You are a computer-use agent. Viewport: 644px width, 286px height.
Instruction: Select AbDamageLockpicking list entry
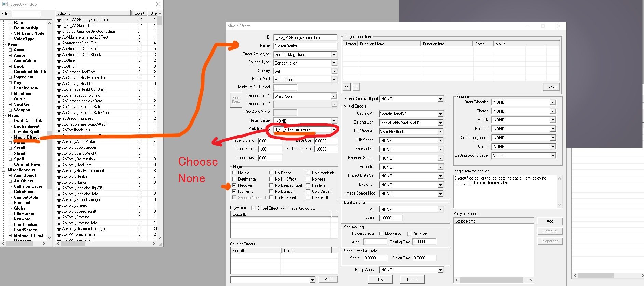coord(81,95)
